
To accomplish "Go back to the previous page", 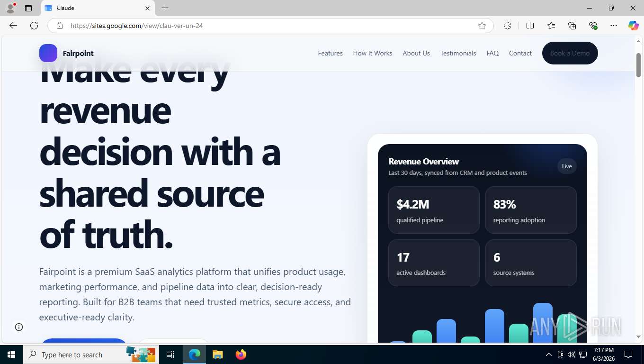I will pos(13,26).
